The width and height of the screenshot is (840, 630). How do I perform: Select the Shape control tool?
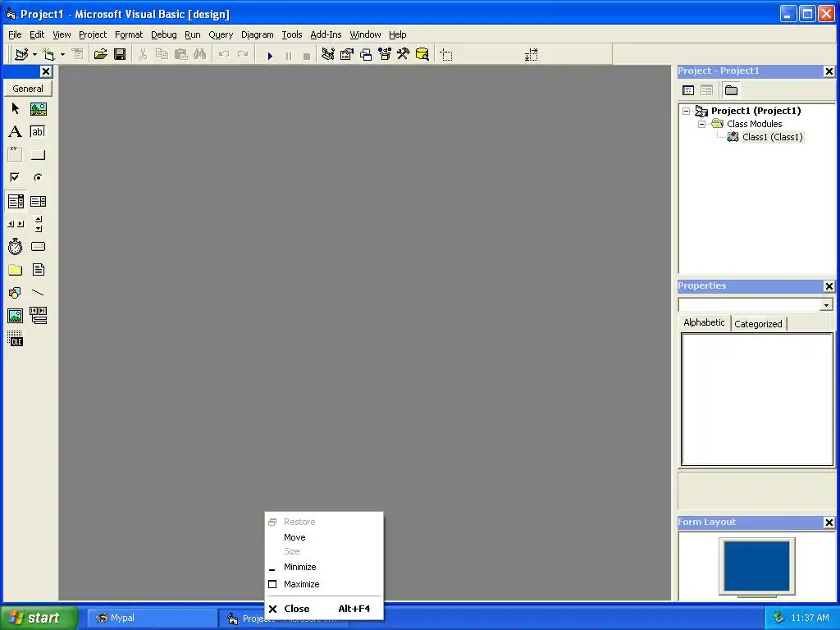pos(15,293)
